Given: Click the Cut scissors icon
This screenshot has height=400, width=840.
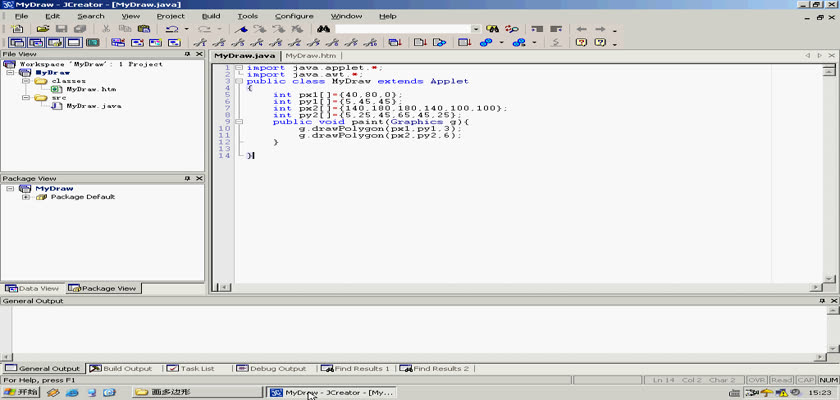Looking at the screenshot, I should (106, 29).
